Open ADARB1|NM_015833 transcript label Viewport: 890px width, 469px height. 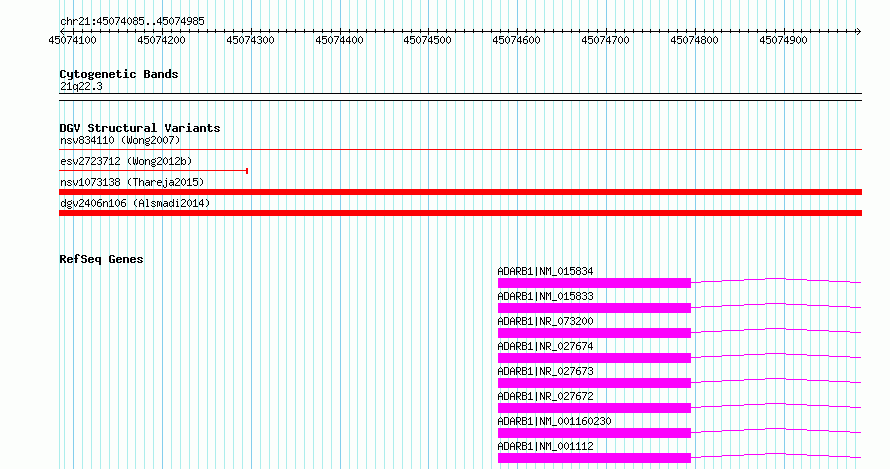click(545, 296)
